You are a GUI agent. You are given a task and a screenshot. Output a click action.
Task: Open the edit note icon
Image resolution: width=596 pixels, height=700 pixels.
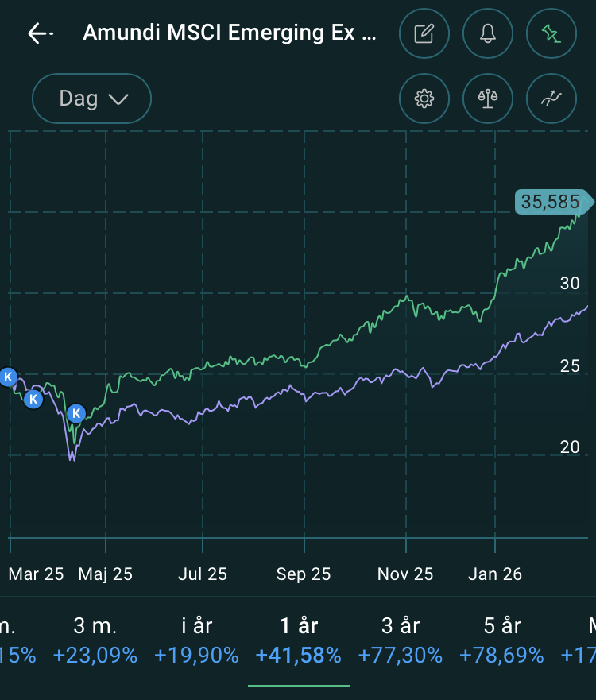click(424, 33)
